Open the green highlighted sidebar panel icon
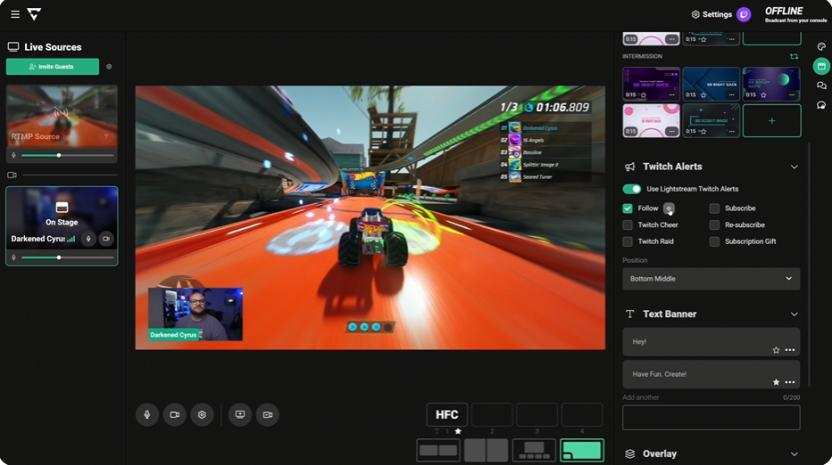The image size is (832, 465). point(821,66)
